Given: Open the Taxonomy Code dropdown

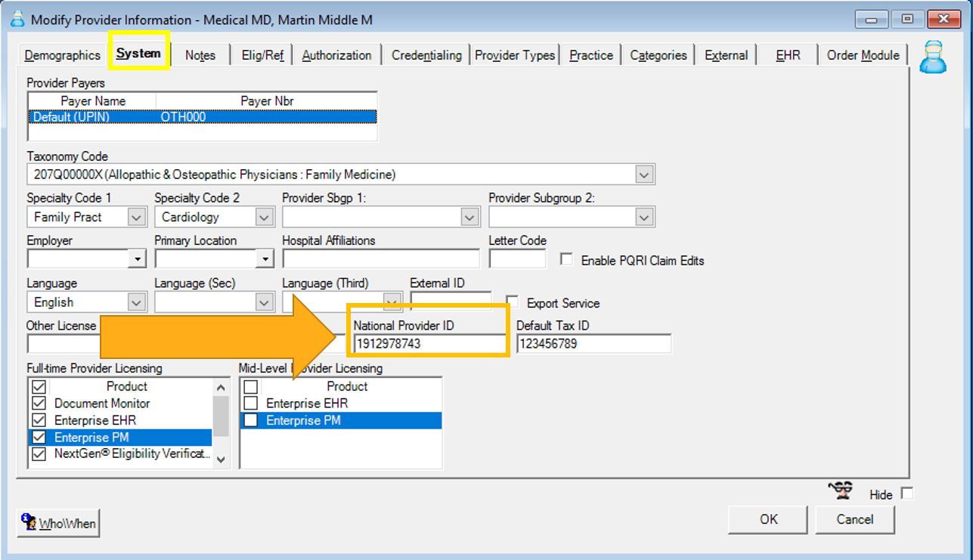Looking at the screenshot, I should point(645,174).
